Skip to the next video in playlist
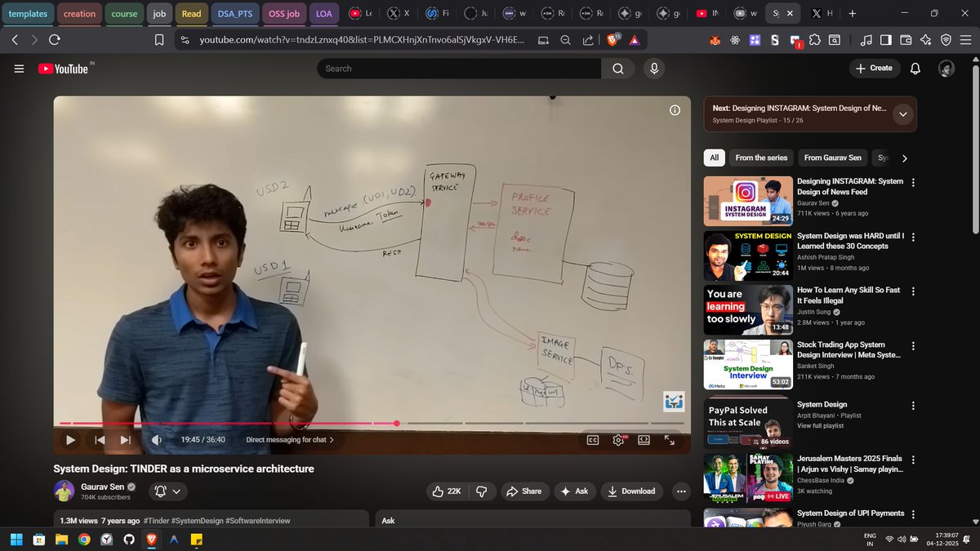980x551 pixels. coord(125,440)
